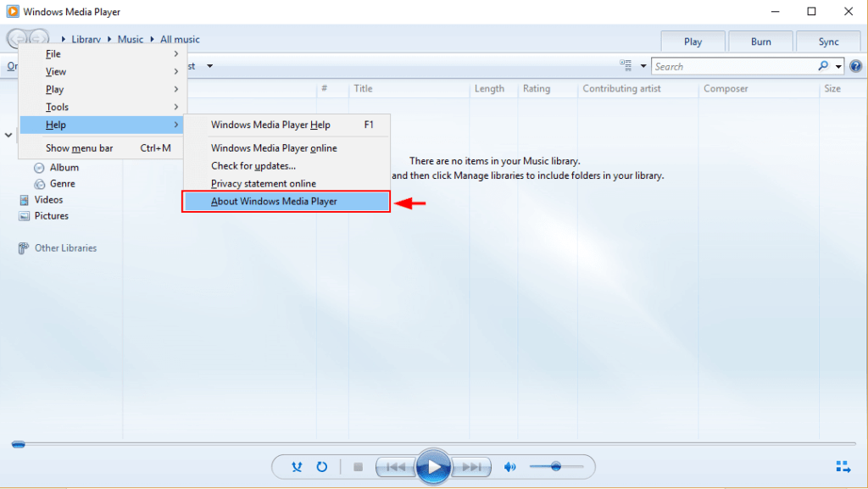Collapse the navigation pane with the chevron
868x489 pixels.
click(8, 134)
